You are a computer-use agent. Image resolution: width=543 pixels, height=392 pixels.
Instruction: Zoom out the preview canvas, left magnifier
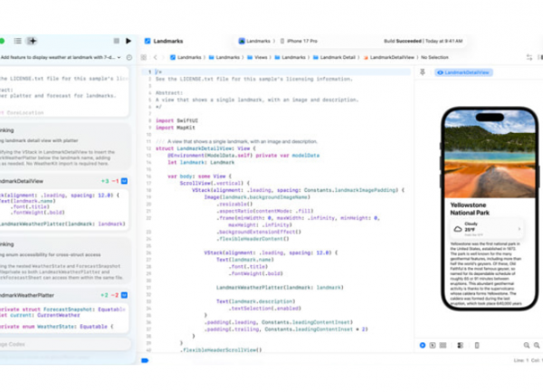(x=527, y=345)
